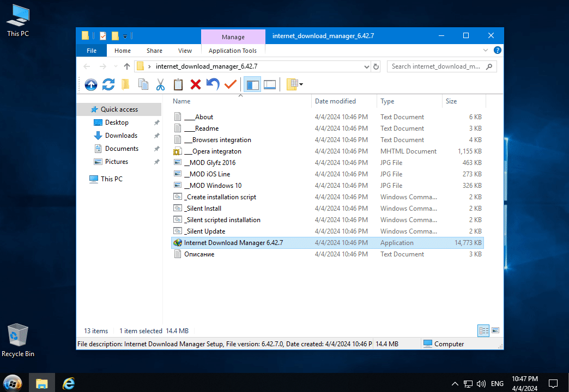
Task: Select Quick access in navigation pane
Action: pyautogui.click(x=119, y=109)
